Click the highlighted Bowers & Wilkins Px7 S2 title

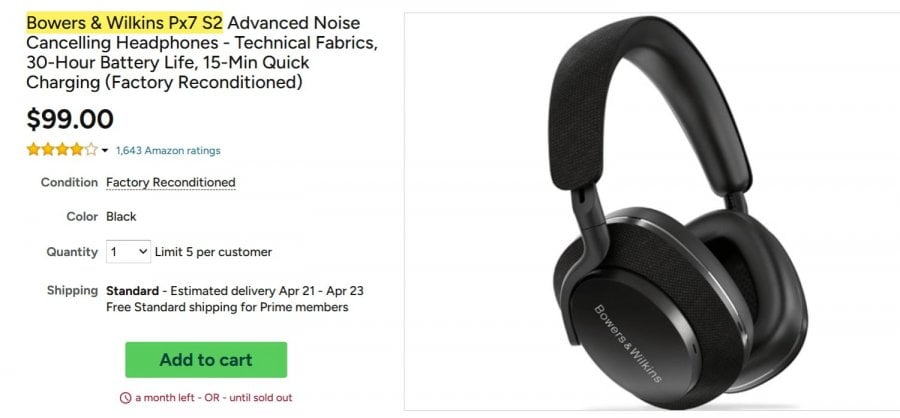pyautogui.click(x=125, y=21)
